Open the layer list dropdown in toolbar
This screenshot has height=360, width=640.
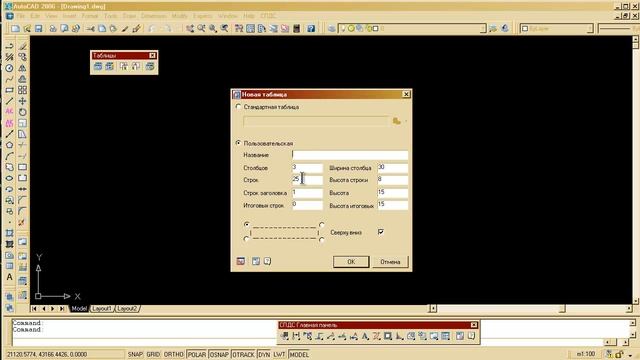pos(483,29)
